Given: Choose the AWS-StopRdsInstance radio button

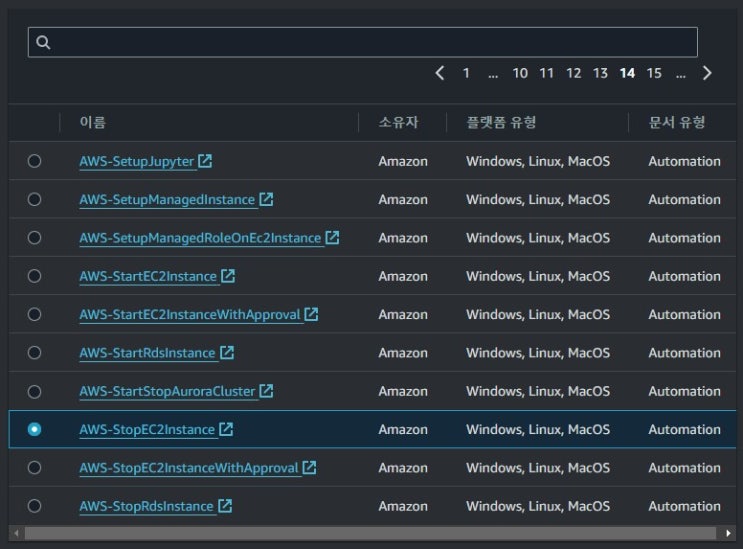Looking at the screenshot, I should (35, 506).
